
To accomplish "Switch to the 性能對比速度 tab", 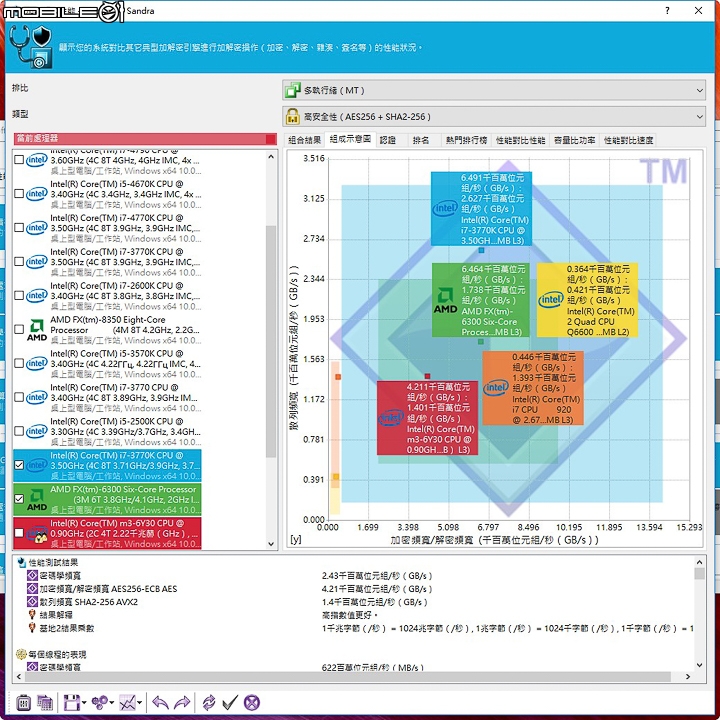I will [x=628, y=140].
